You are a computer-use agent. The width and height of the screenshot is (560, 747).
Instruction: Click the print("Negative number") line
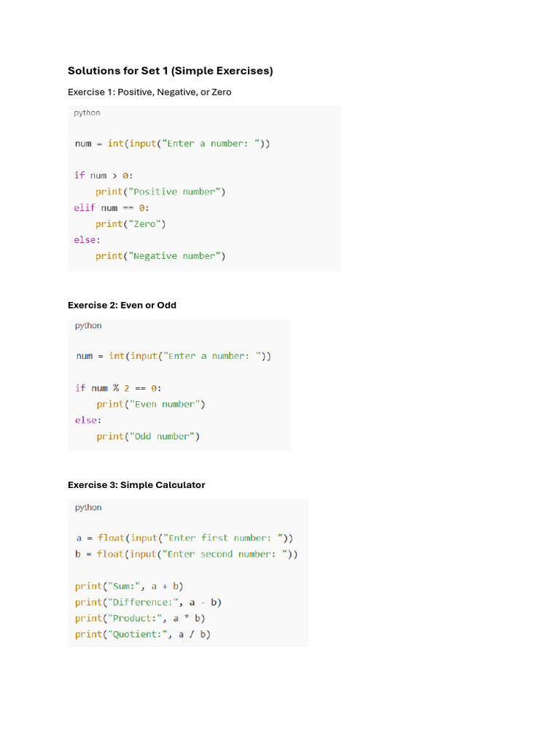point(160,256)
